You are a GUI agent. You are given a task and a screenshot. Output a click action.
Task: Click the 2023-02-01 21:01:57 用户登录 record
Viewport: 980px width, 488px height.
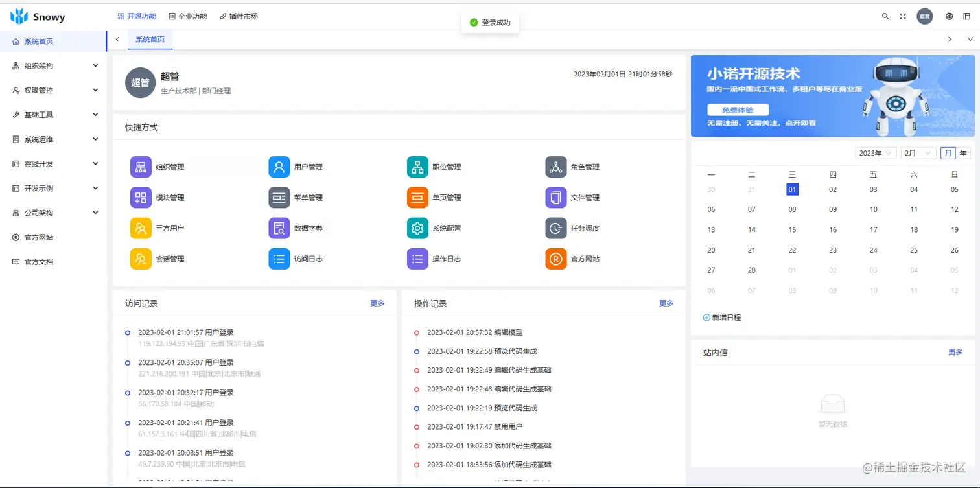(185, 332)
